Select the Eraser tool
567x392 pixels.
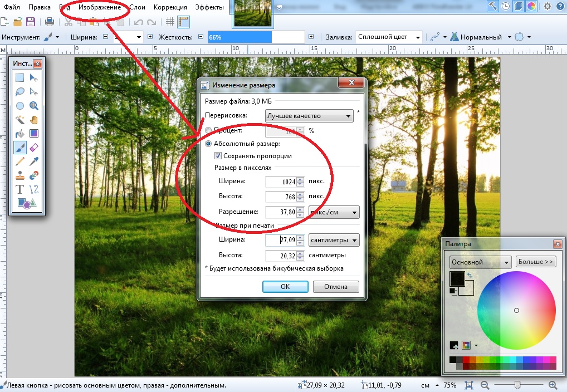click(33, 148)
